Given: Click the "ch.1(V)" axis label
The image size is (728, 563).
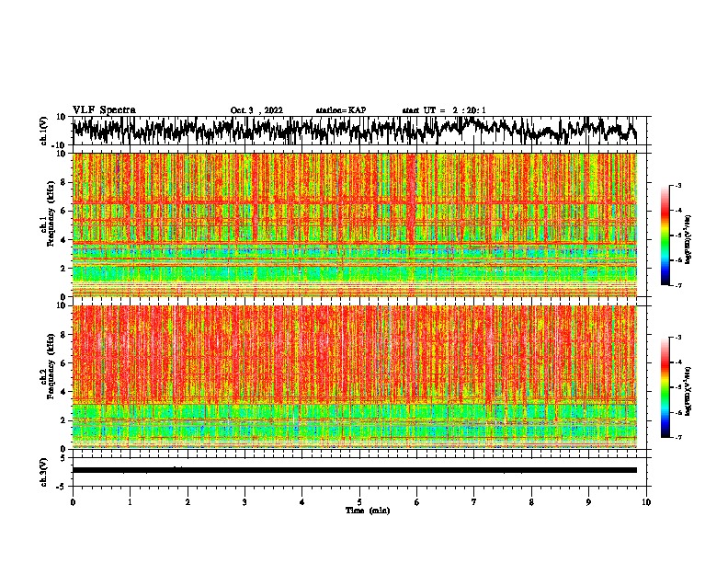Looking at the screenshot, I should click(x=44, y=131).
